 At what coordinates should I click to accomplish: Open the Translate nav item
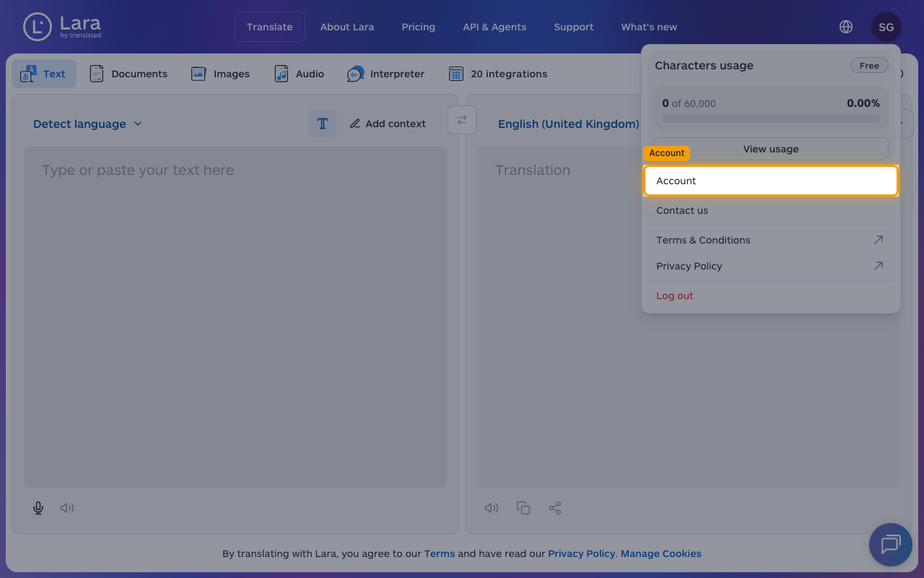coord(270,27)
